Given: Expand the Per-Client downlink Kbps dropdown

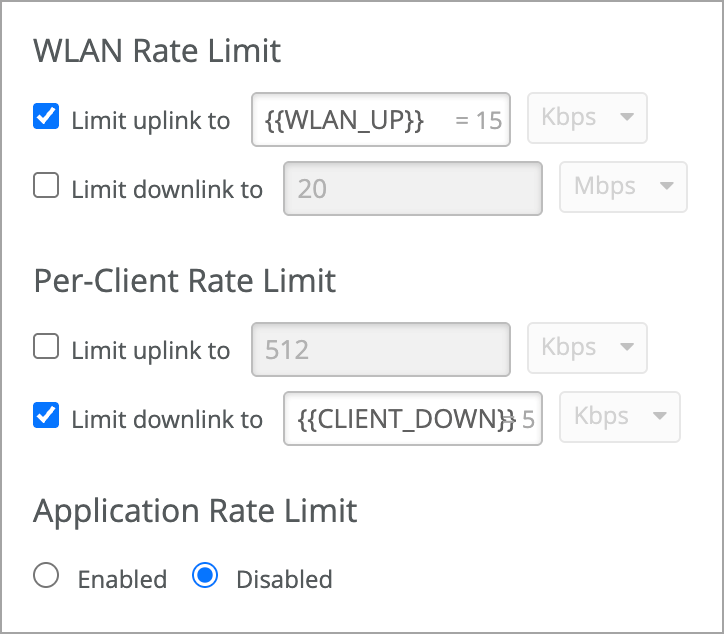Looking at the screenshot, I should pyautogui.click(x=620, y=417).
